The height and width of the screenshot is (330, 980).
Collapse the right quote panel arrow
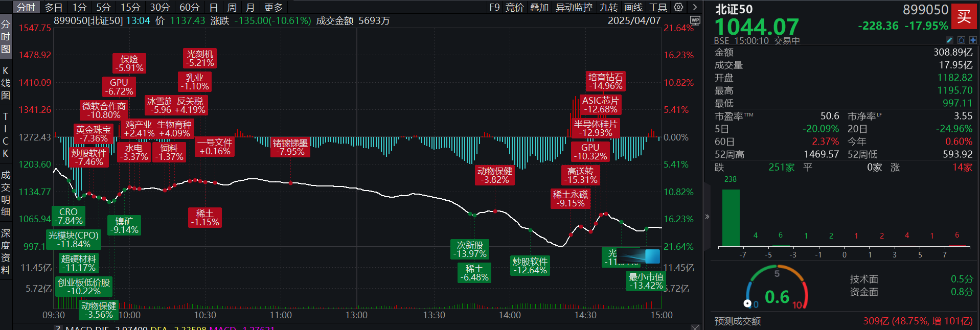click(x=707, y=217)
